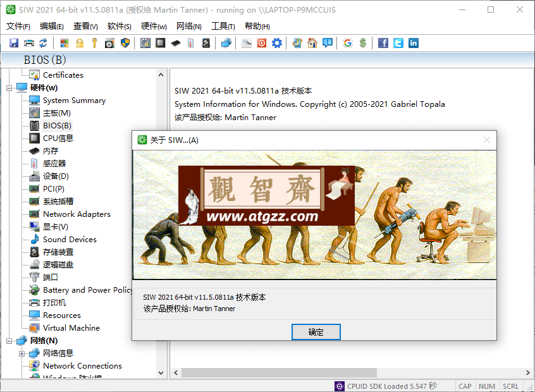Select 感应器 in the tree
This screenshot has height=392, width=535.
coord(54,163)
